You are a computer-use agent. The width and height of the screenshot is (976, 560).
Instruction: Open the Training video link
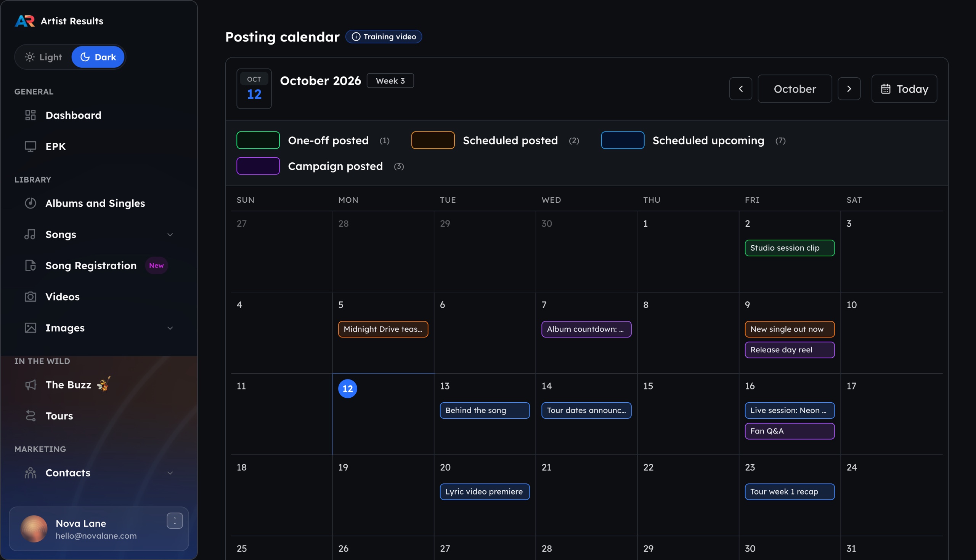384,37
